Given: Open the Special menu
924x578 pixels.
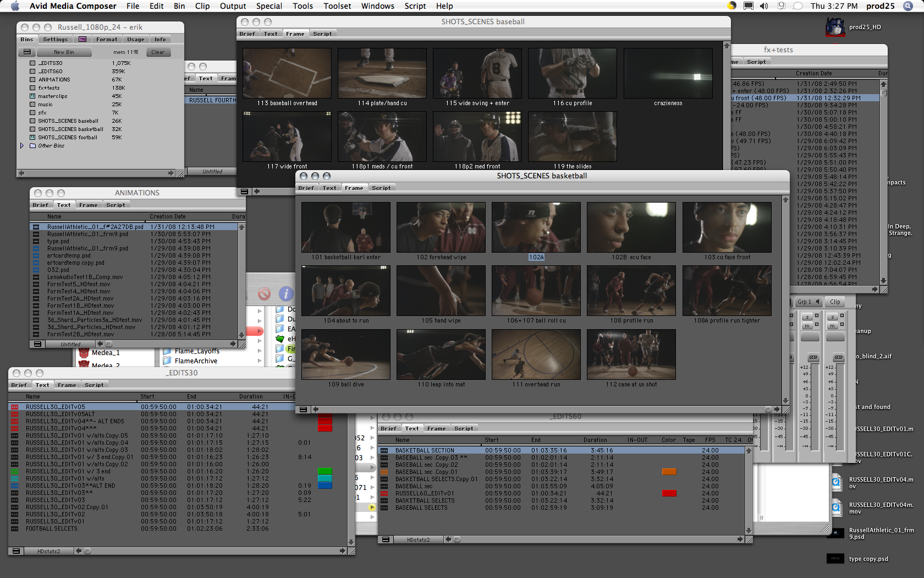Looking at the screenshot, I should point(269,6).
